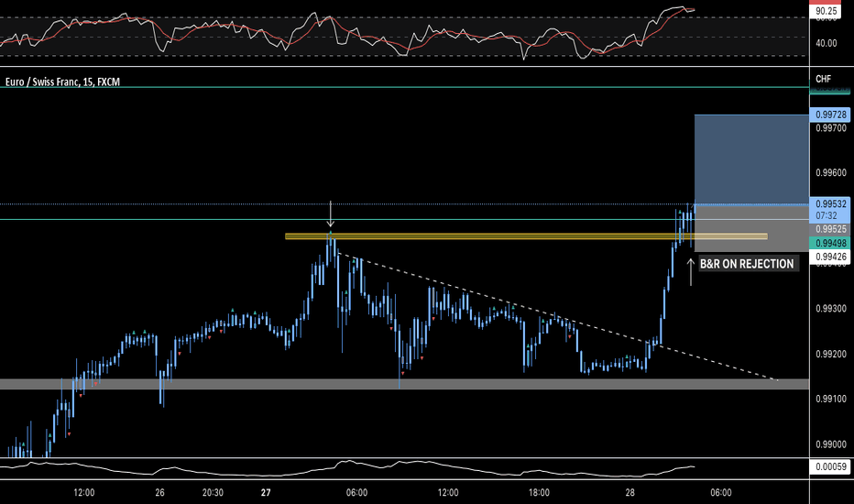The image size is (854, 504).
Task: Select the yellow horizontal resistance zone rectangle
Action: [x=526, y=236]
